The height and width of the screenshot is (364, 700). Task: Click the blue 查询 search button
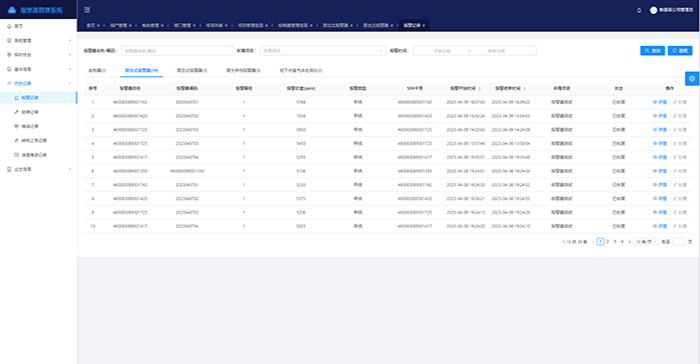click(x=653, y=51)
